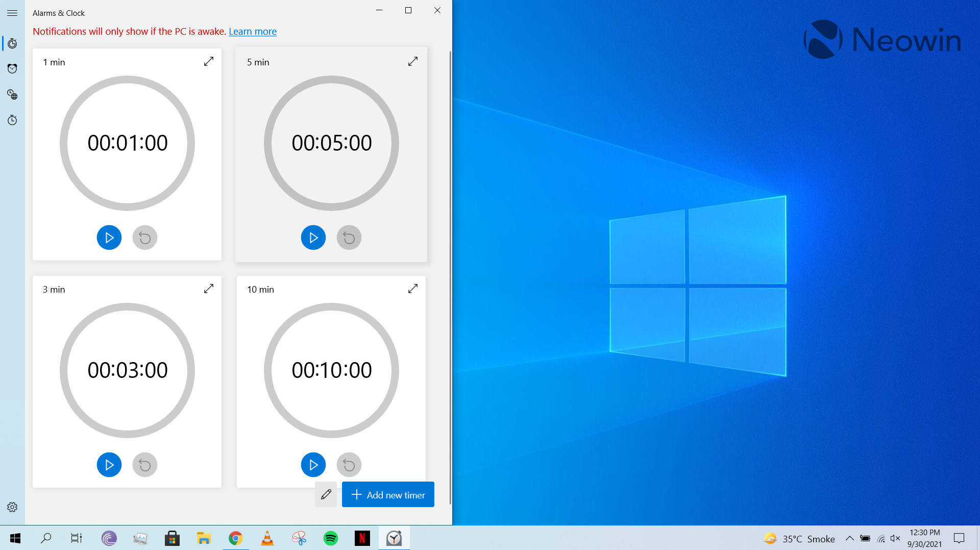Minimize the Alarms & Clock window
The width and height of the screenshot is (980, 550).
pos(379,10)
